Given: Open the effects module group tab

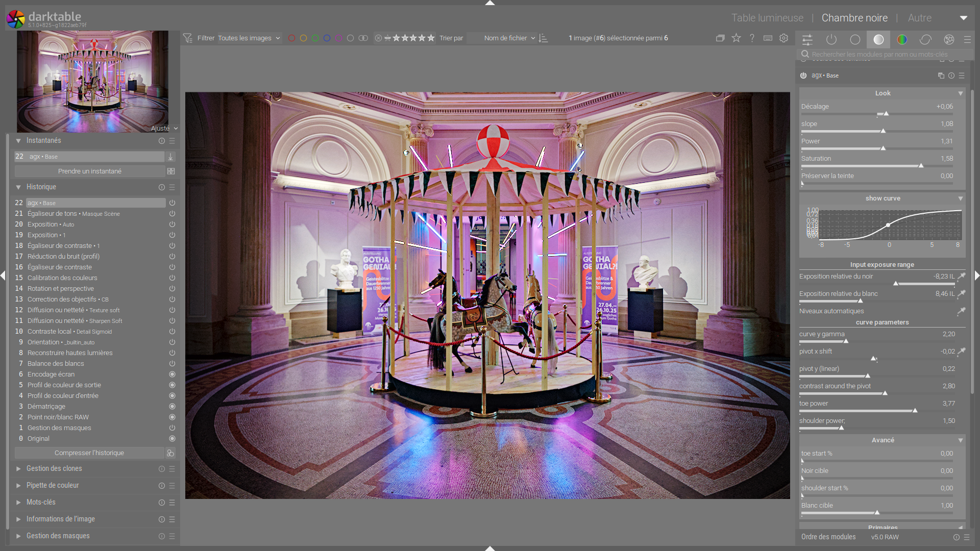Looking at the screenshot, I should point(949,39).
